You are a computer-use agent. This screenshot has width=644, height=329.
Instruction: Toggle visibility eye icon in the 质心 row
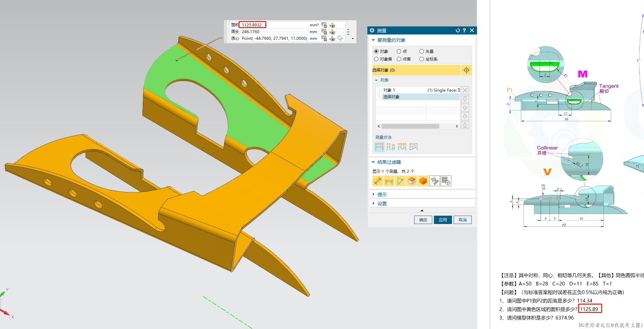click(x=332, y=38)
